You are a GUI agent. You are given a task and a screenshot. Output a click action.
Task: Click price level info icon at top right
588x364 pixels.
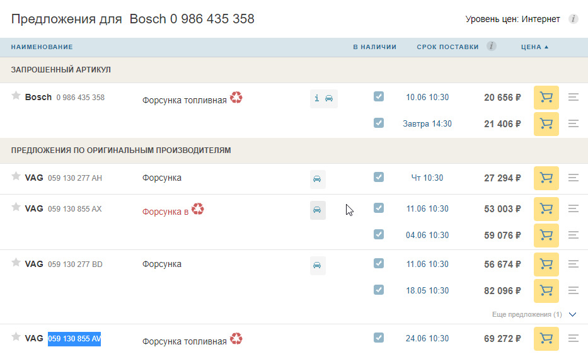[574, 19]
